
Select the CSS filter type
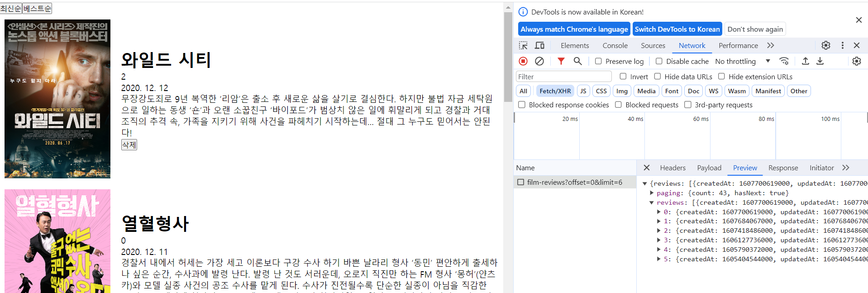(x=601, y=91)
